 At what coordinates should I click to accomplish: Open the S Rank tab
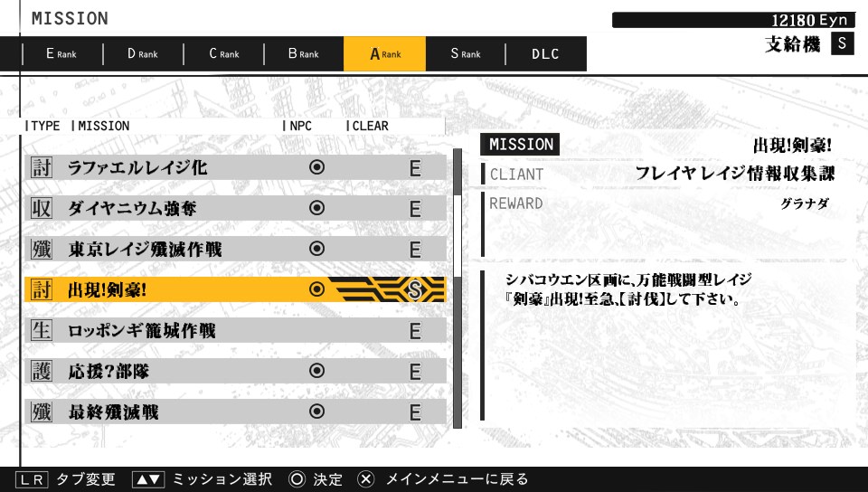pyautogui.click(x=465, y=54)
